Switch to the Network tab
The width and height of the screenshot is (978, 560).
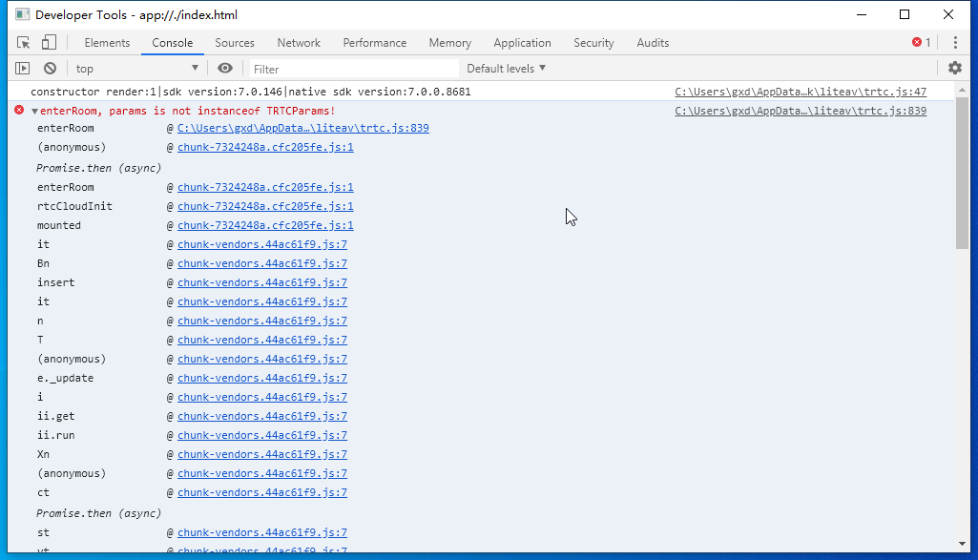coord(299,42)
